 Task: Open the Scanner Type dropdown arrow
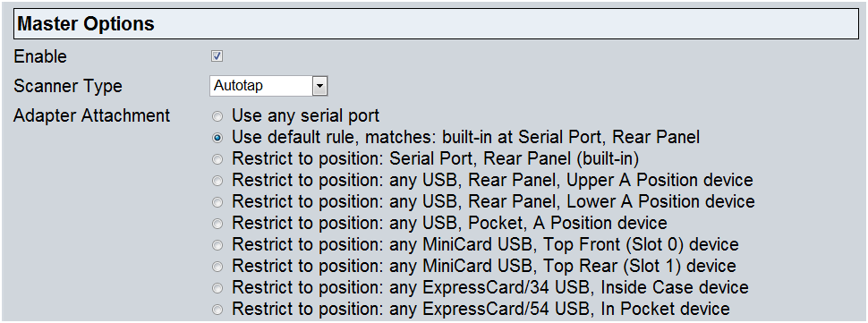[x=320, y=86]
